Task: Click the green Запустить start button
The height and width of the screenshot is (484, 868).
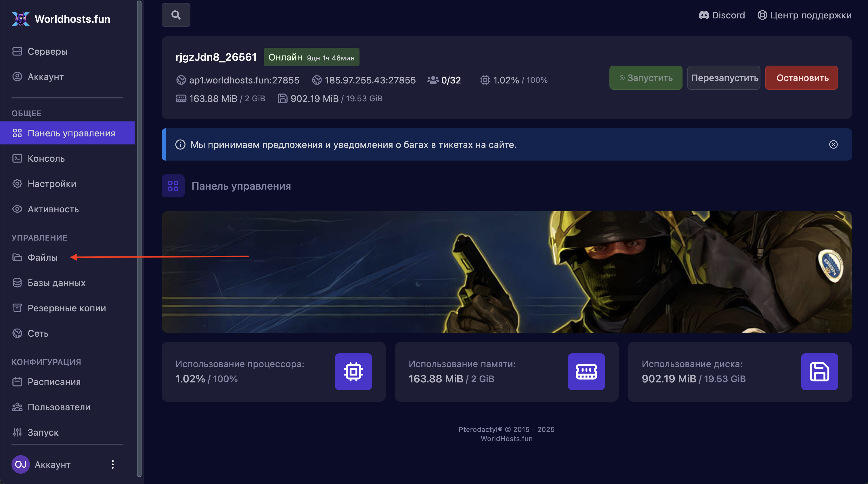Action: click(x=645, y=78)
